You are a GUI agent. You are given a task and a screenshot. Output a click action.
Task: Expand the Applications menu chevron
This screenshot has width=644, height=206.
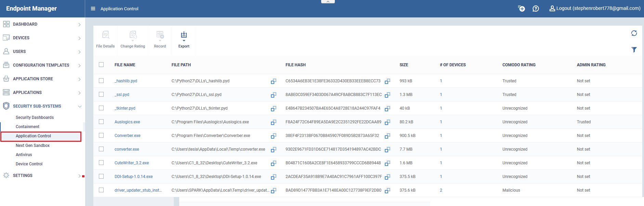tap(79, 93)
